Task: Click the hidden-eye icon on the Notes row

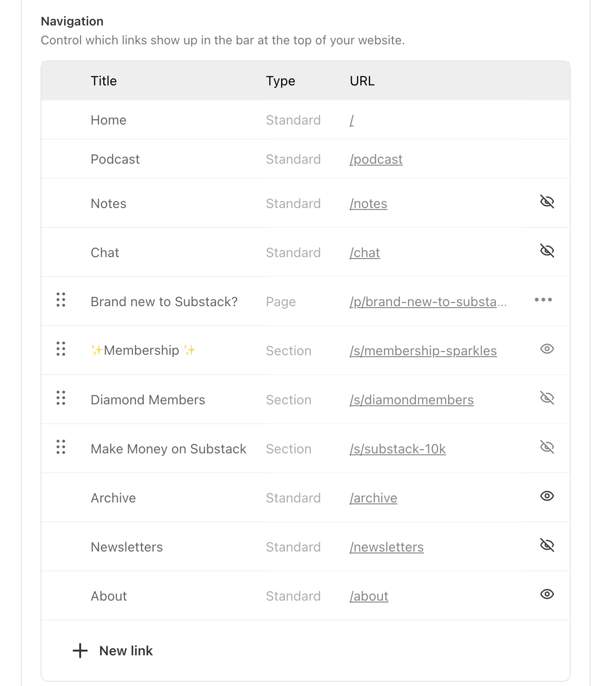Action: pos(547,201)
